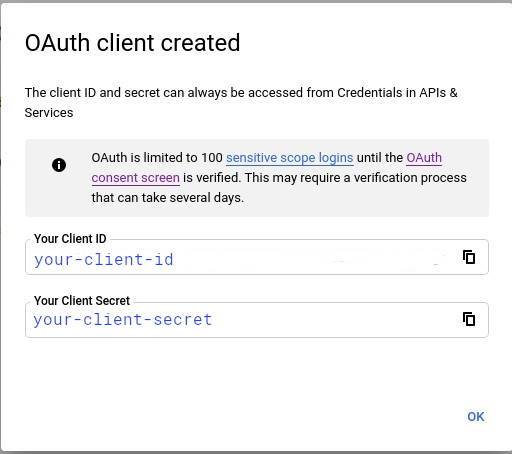This screenshot has width=512, height=454.
Task: Click inside the Your Client ID field
Action: click(257, 257)
